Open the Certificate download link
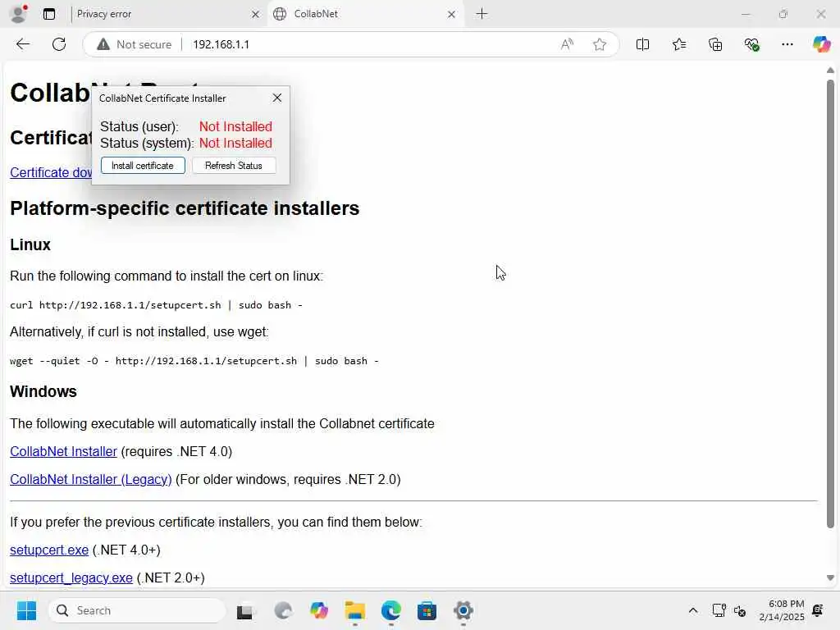Image resolution: width=840 pixels, height=630 pixels. 51,172
